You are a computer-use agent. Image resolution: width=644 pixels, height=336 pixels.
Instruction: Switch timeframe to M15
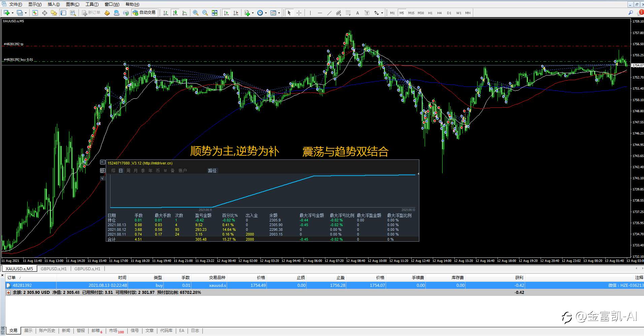411,13
